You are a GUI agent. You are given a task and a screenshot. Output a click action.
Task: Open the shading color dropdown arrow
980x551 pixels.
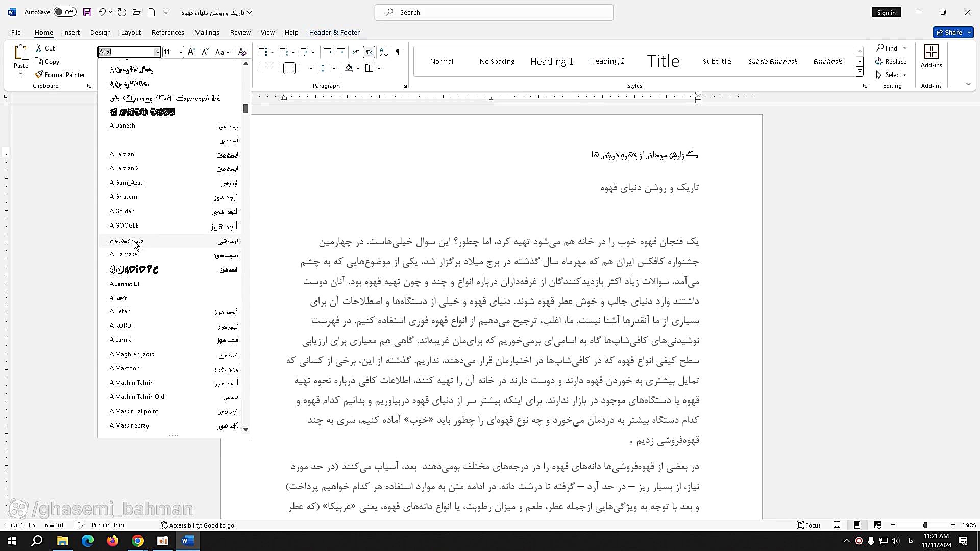pos(358,68)
